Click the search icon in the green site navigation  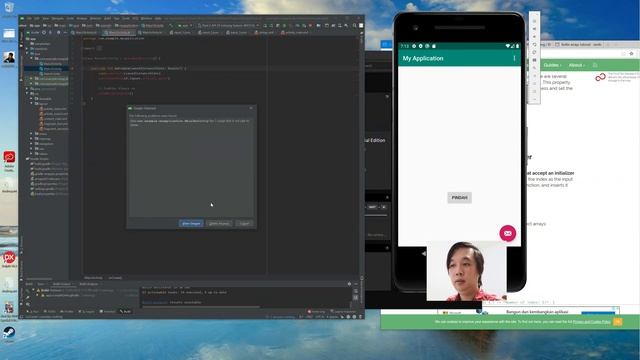click(x=595, y=65)
